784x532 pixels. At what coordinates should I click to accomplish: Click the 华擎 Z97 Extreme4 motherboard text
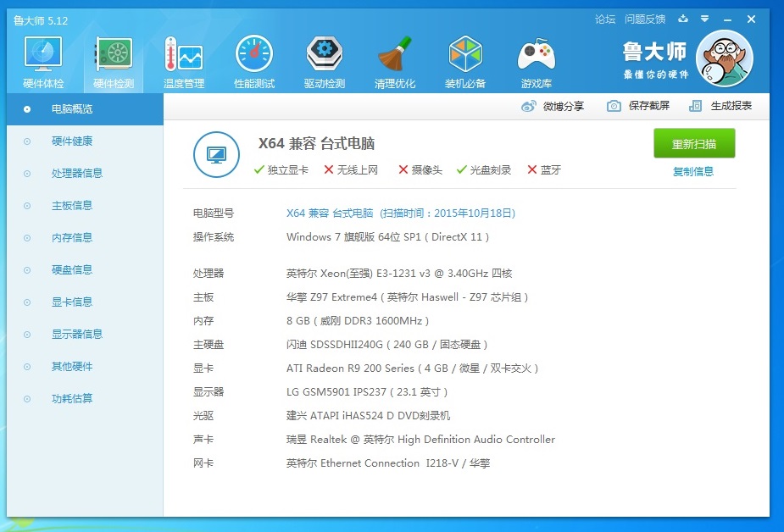click(x=407, y=297)
